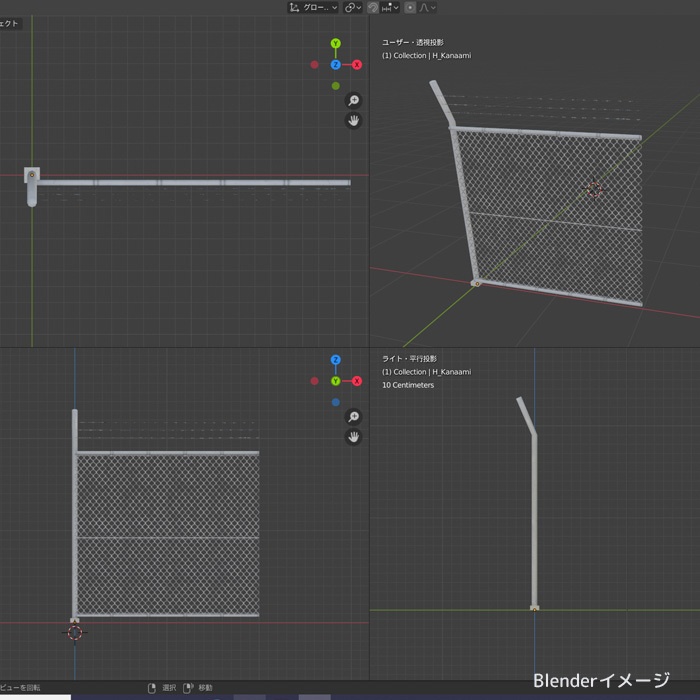
Task: Open the transform orientation dropdown labeled グロー..
Action: [x=313, y=8]
